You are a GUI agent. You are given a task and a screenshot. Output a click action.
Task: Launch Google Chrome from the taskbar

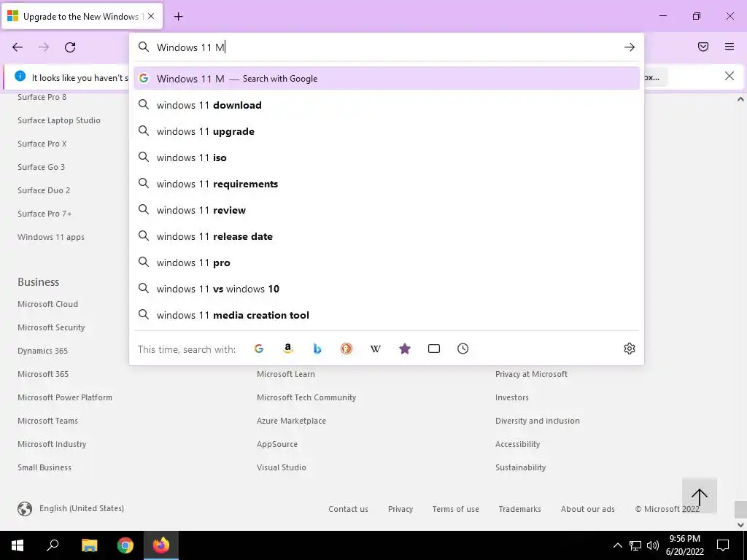pos(125,545)
